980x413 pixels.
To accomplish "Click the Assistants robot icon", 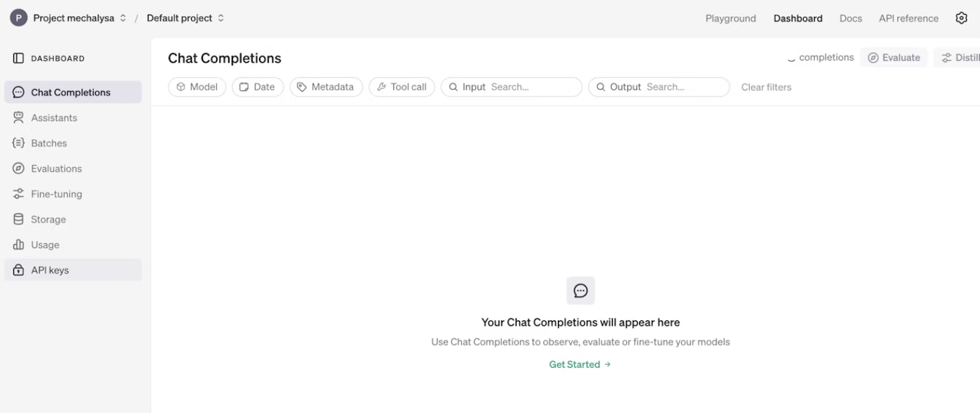I will [x=19, y=118].
